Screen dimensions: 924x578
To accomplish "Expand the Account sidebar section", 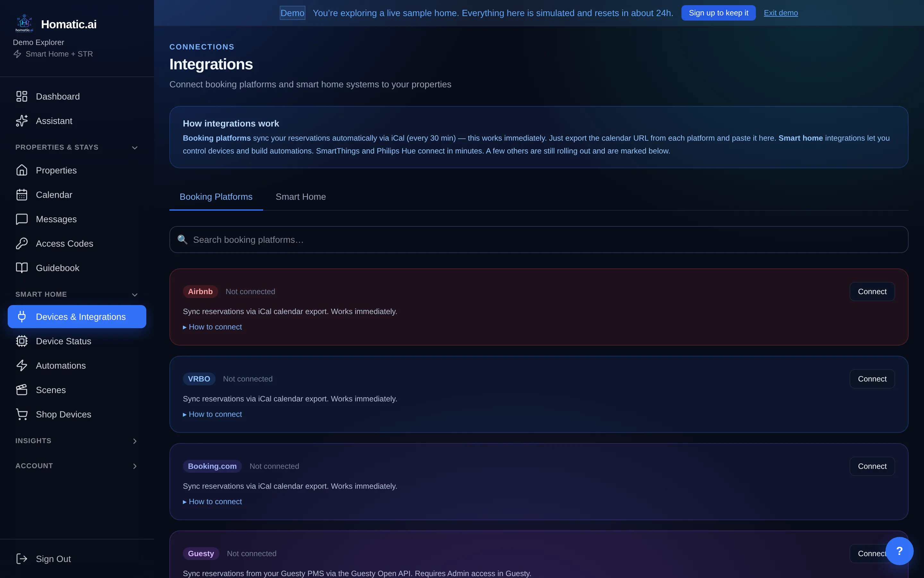I will pos(134,466).
